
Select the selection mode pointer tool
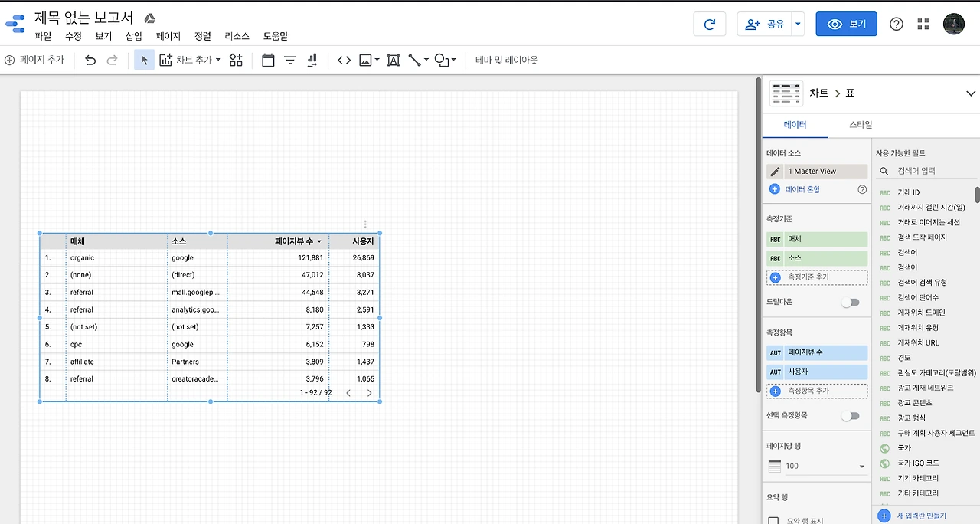coord(144,60)
